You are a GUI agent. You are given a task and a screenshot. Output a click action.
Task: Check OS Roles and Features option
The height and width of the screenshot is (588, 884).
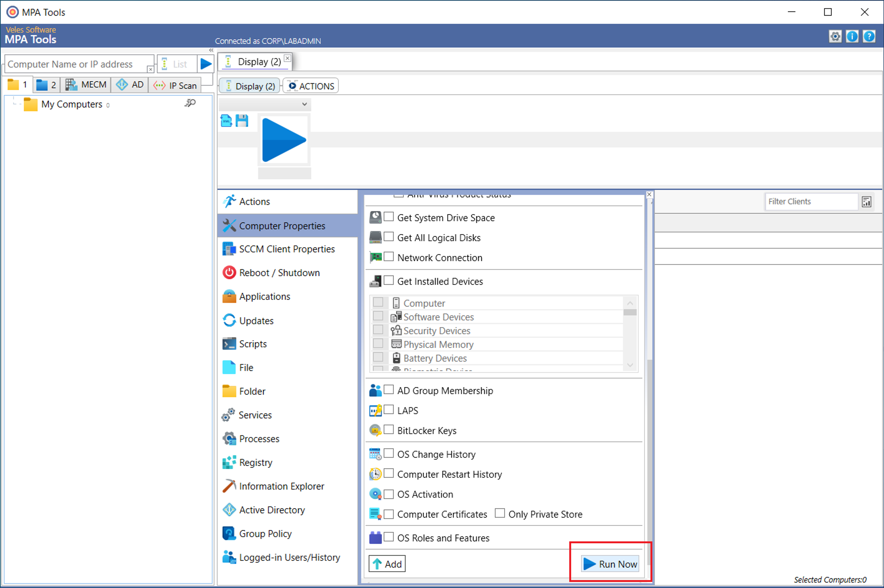click(x=389, y=537)
